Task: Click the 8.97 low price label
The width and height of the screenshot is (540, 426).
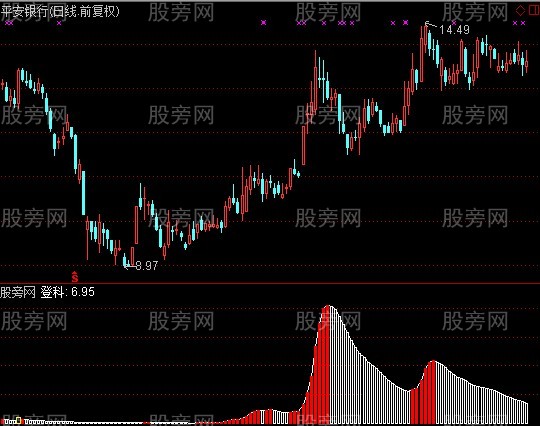Action: click(x=147, y=266)
